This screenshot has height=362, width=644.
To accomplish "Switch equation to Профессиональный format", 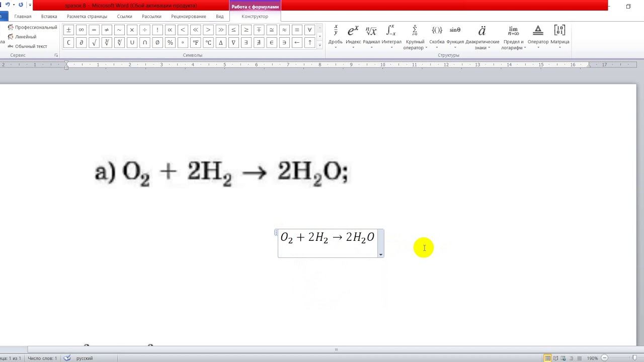I will [x=32, y=27].
